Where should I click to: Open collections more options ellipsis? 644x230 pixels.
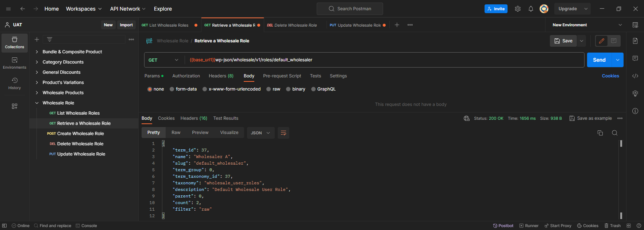point(131,39)
